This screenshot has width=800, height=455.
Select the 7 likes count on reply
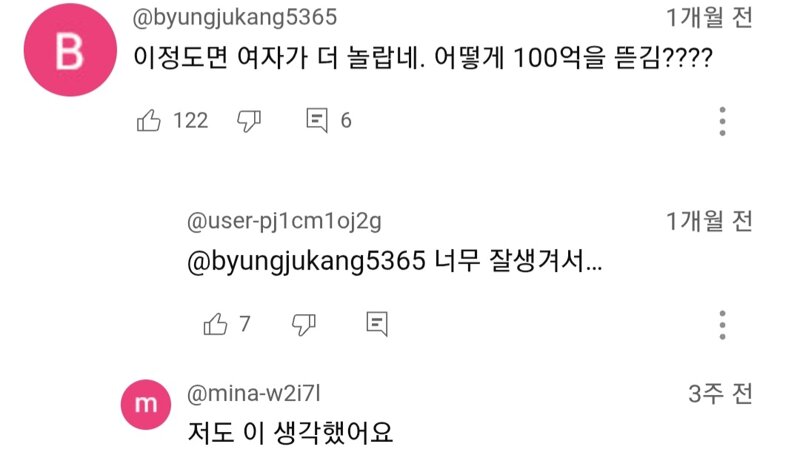pyautogui.click(x=245, y=324)
